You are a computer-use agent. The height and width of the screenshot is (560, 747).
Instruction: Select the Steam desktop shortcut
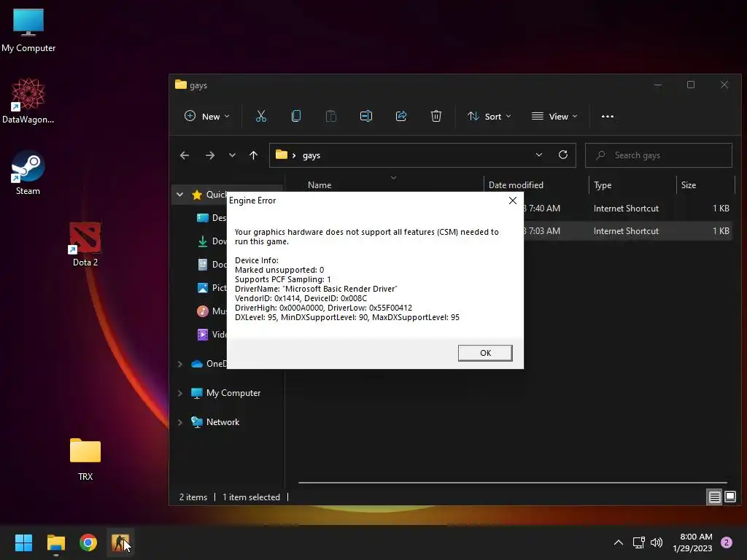28,172
